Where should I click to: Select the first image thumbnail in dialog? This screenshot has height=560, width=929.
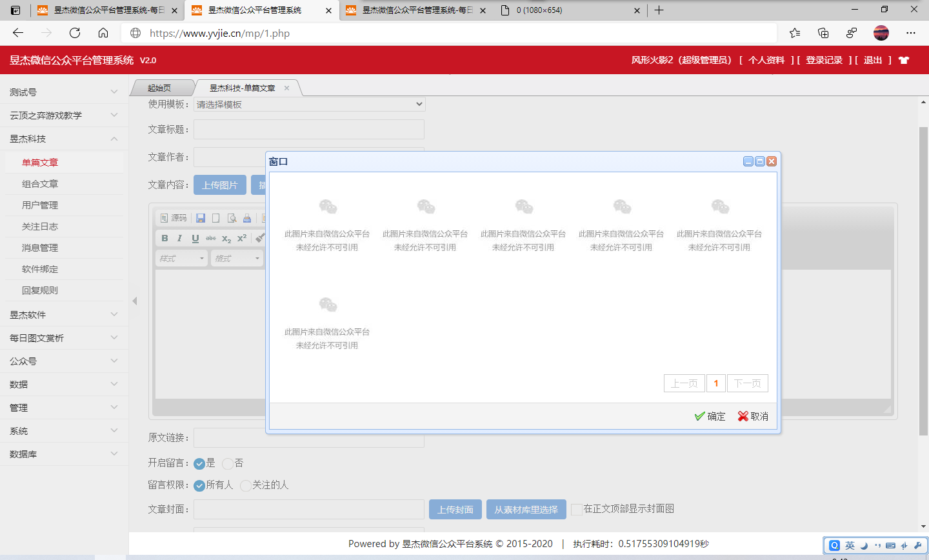(x=327, y=223)
